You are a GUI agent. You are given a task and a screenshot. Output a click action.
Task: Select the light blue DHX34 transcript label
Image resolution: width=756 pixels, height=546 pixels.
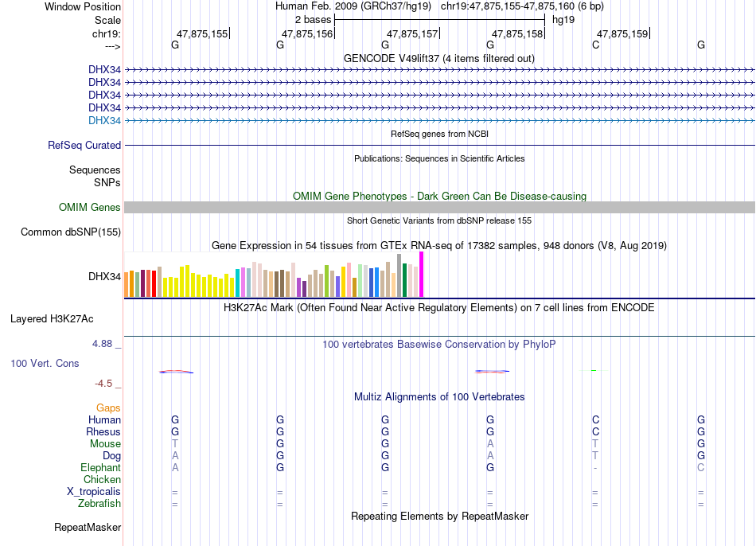[104, 121]
